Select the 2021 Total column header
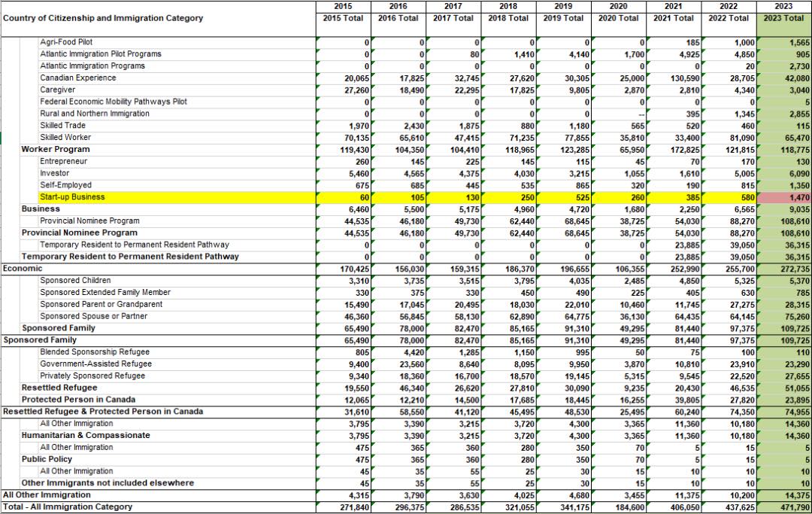 coord(673,18)
